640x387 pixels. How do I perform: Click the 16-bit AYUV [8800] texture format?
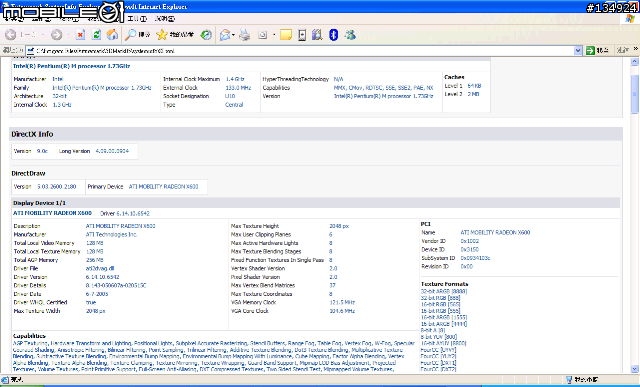(x=443, y=343)
